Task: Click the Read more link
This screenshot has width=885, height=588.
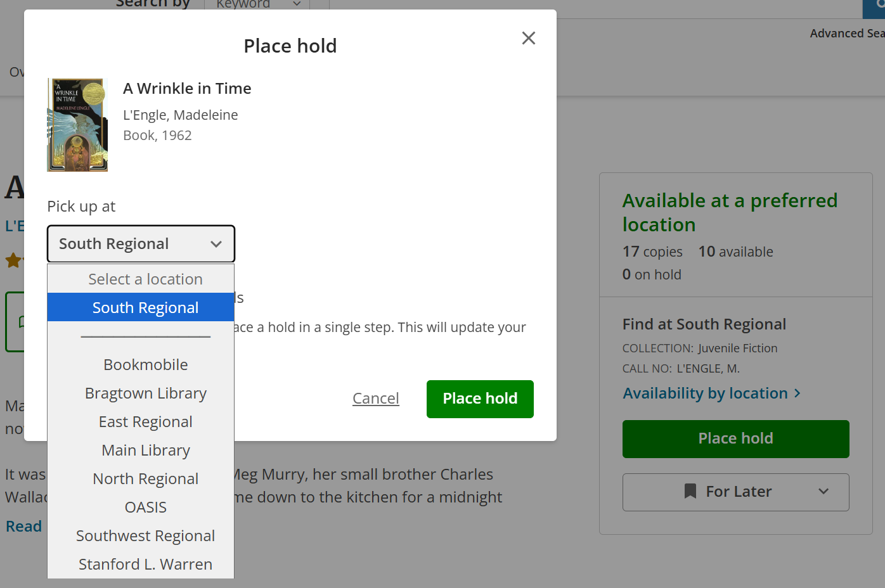Action: coord(24,527)
